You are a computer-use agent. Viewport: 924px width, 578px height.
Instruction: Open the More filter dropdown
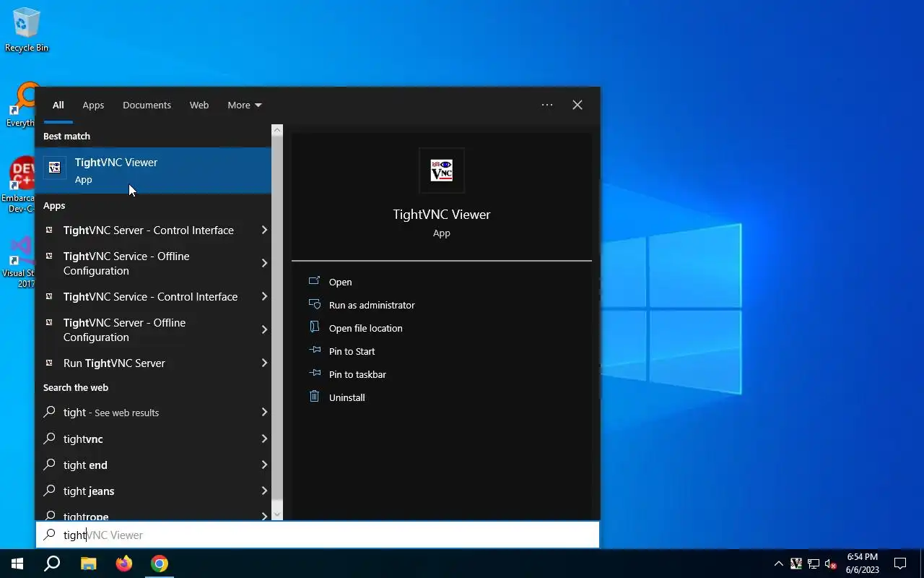pyautogui.click(x=244, y=105)
